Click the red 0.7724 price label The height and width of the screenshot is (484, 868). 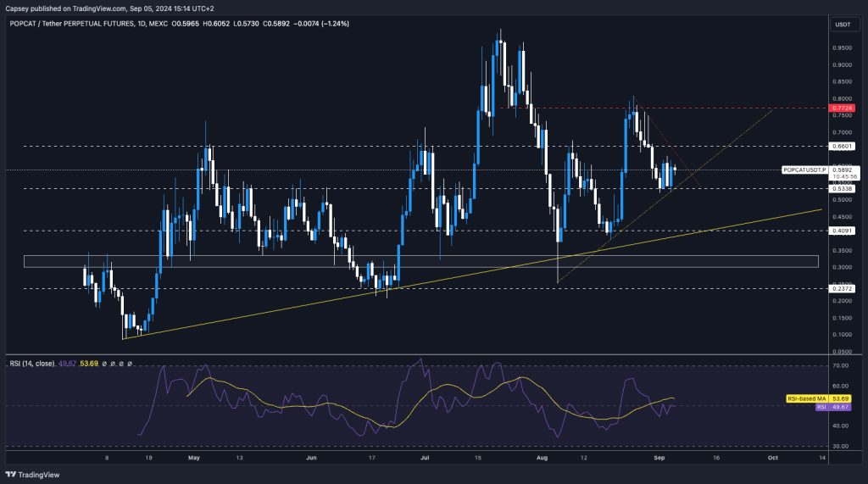click(x=843, y=108)
